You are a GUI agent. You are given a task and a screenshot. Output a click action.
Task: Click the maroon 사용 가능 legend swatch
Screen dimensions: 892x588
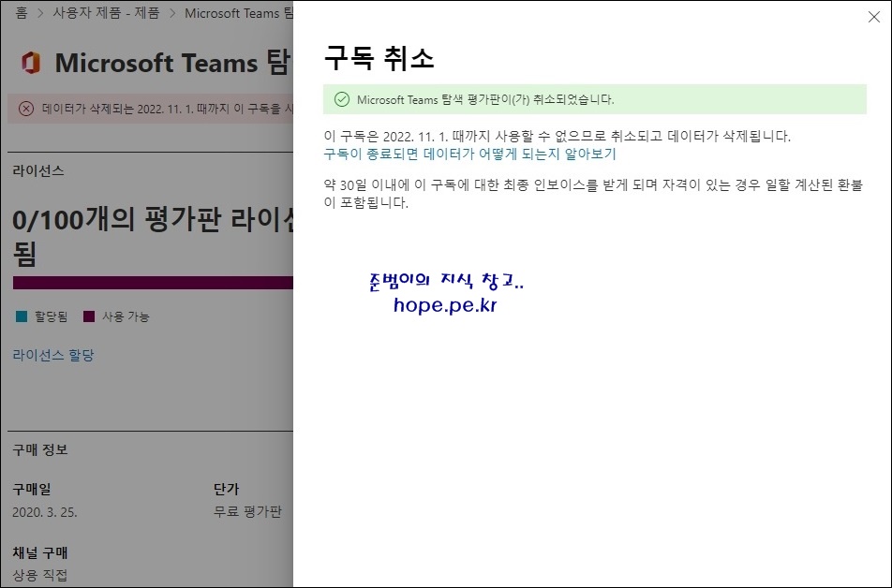(x=89, y=316)
